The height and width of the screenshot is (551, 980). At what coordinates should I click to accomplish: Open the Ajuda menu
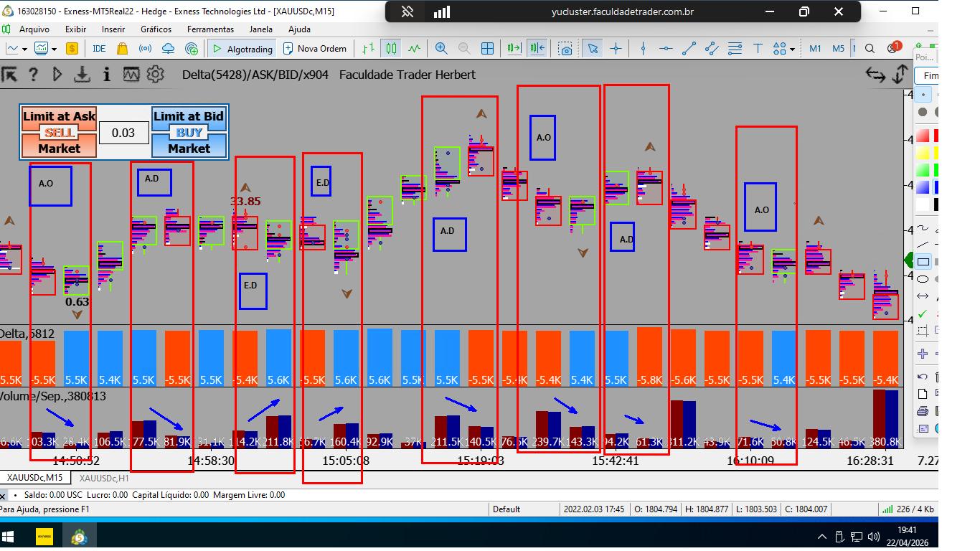click(299, 29)
